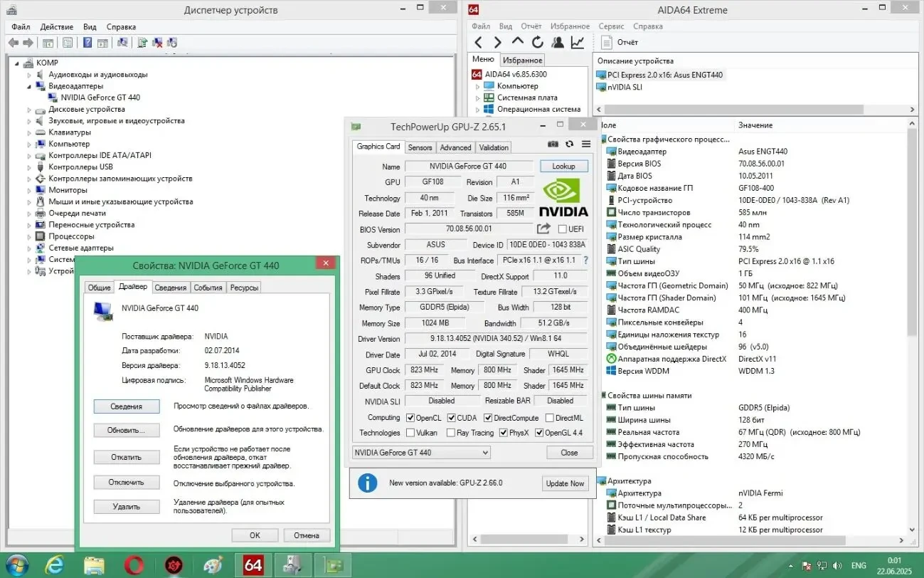924x578 pixels.
Task: Update driver software via Device Manager toolbar icon
Action: click(142, 43)
